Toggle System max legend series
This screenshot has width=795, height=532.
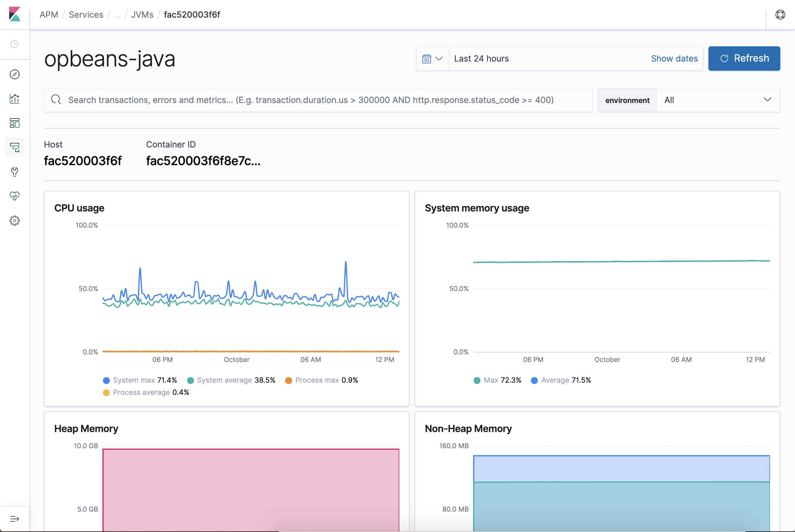(140, 380)
